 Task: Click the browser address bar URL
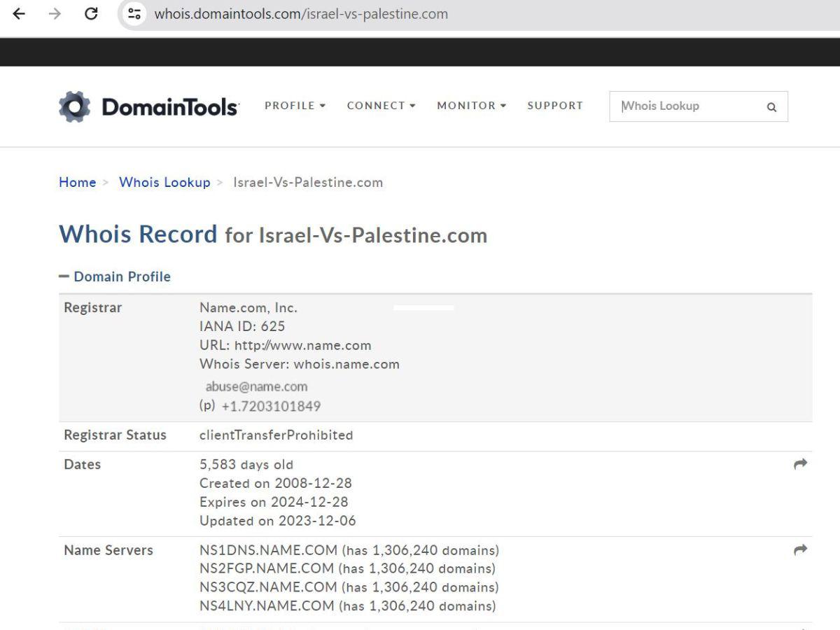pos(301,14)
